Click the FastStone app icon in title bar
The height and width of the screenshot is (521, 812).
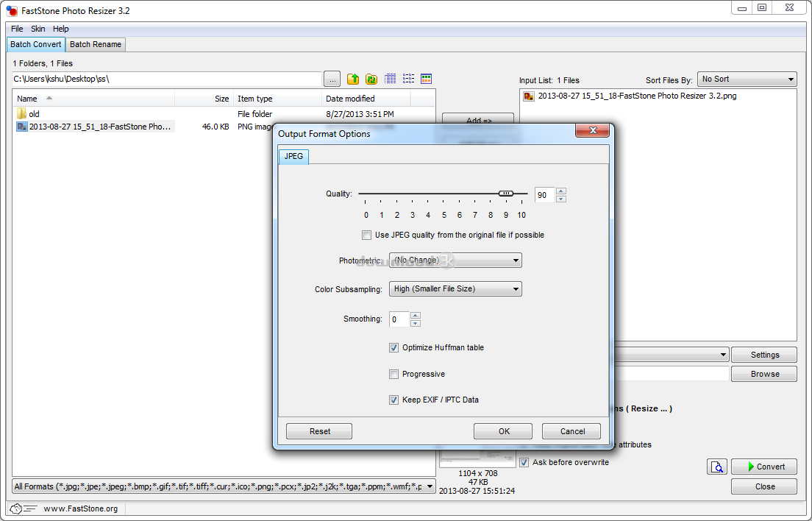pos(11,11)
